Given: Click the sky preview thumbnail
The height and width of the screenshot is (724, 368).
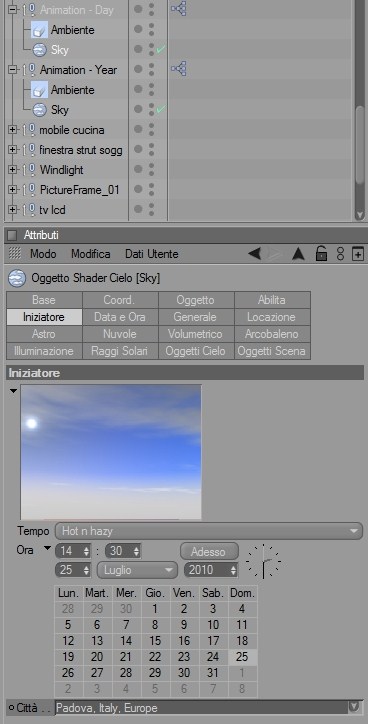Looking at the screenshot, I should click(x=111, y=452).
